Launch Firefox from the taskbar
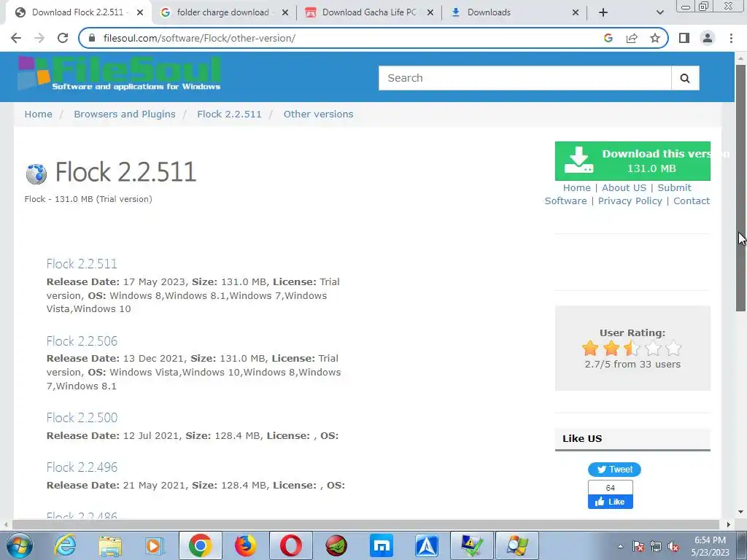747x560 pixels. pos(245,545)
